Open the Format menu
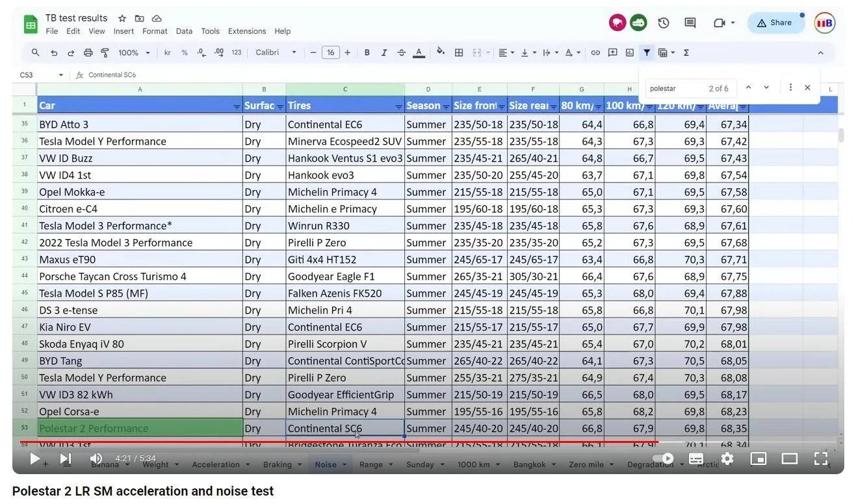 (x=155, y=31)
